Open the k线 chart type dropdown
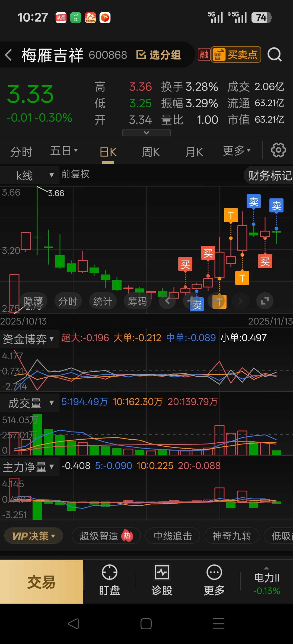Screen dimensions: 293x644 coord(30,175)
